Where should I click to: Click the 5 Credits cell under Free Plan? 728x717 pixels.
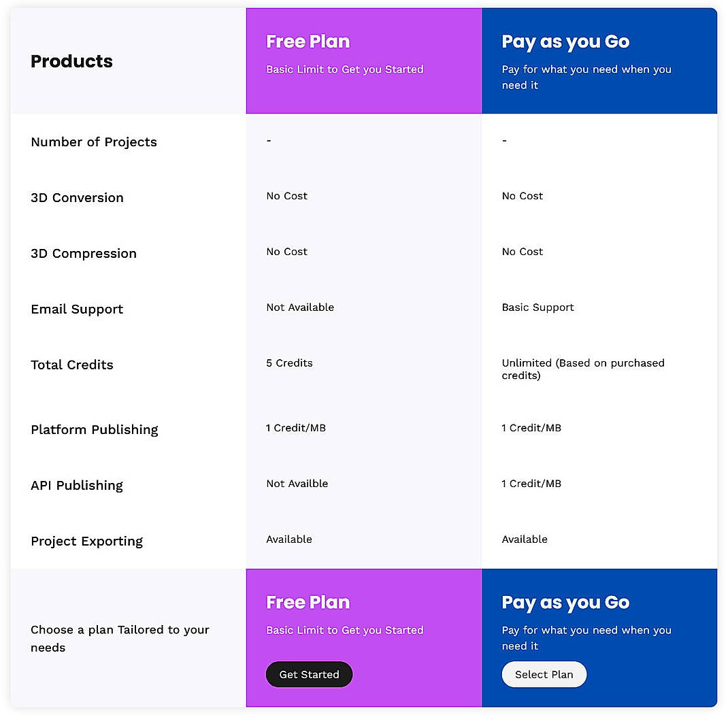click(289, 363)
